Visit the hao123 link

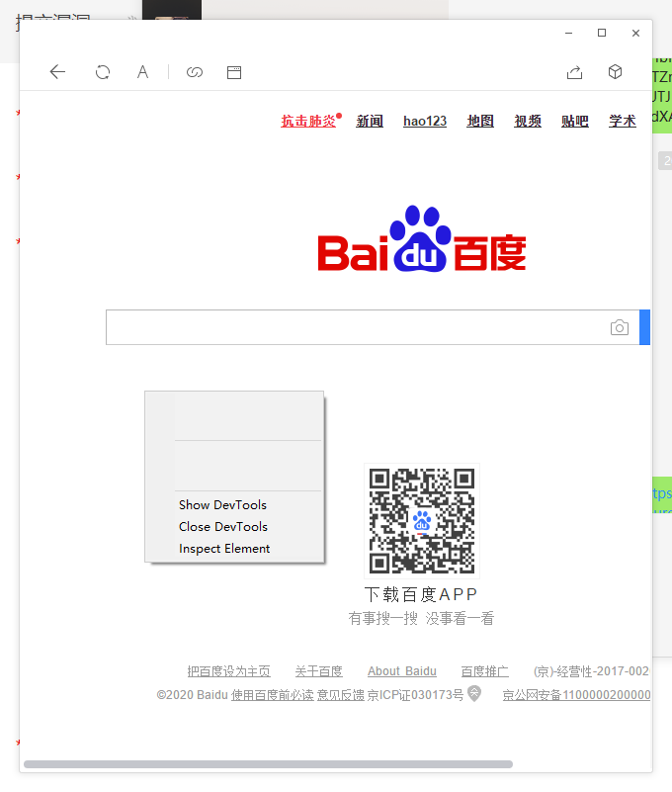coord(425,122)
